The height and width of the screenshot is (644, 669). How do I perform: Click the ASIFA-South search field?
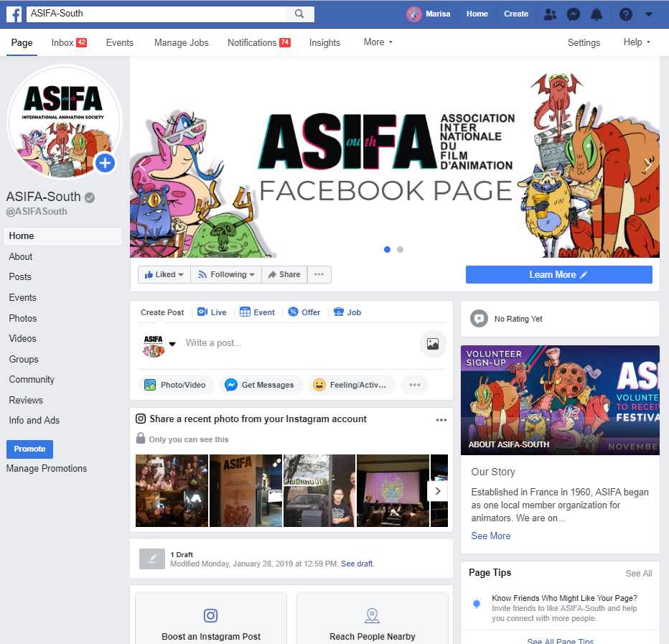click(156, 14)
